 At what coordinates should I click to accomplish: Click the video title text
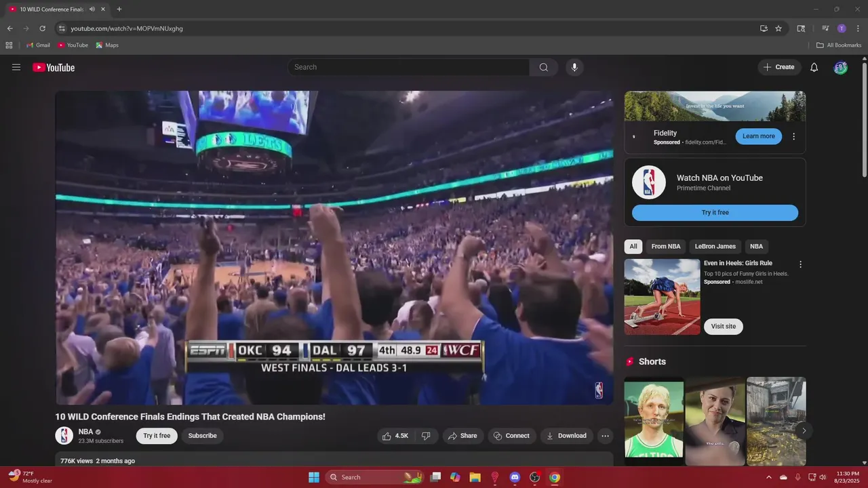coord(190,417)
